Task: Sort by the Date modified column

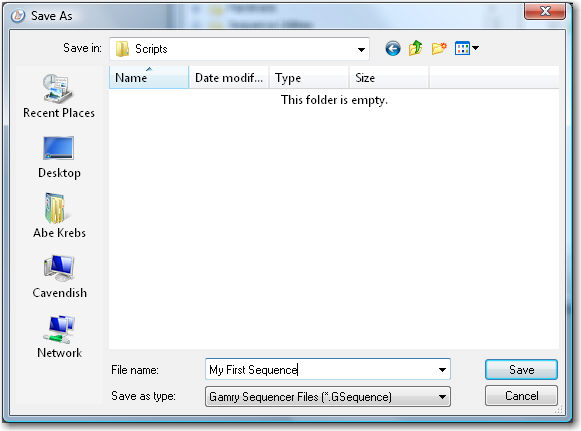Action: pos(229,77)
